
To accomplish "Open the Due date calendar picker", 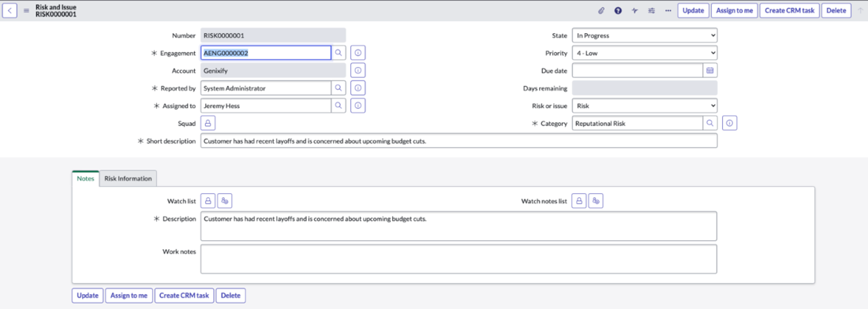I will [710, 71].
